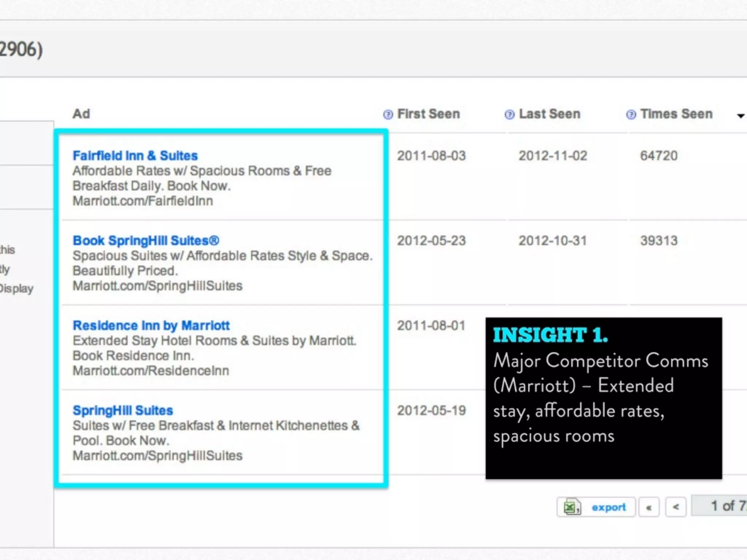The image size is (747, 560).
Task: Click the First Seen help icon
Action: (388, 114)
